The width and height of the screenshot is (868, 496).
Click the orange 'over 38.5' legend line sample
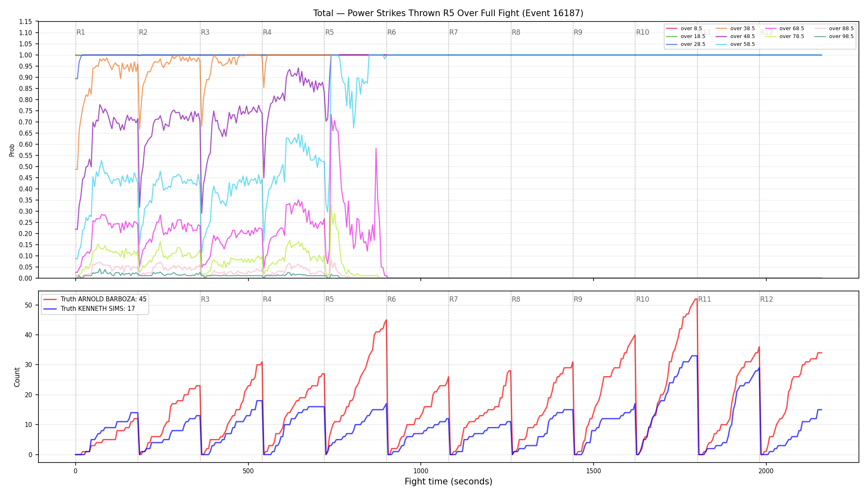coord(721,29)
